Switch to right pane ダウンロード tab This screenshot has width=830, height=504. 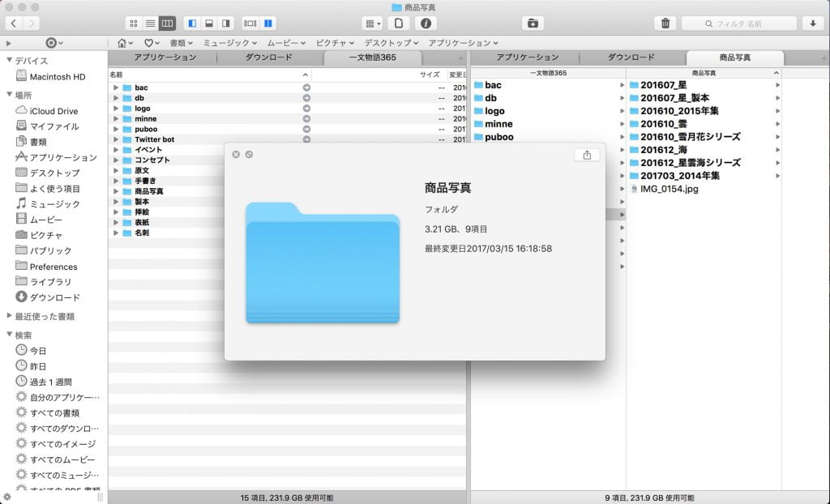[631, 58]
